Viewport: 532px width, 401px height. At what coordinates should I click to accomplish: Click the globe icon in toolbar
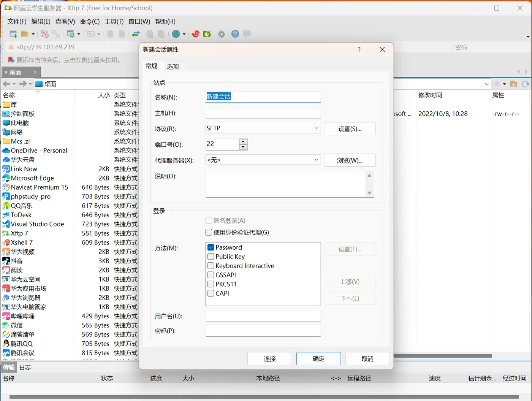tap(176, 34)
